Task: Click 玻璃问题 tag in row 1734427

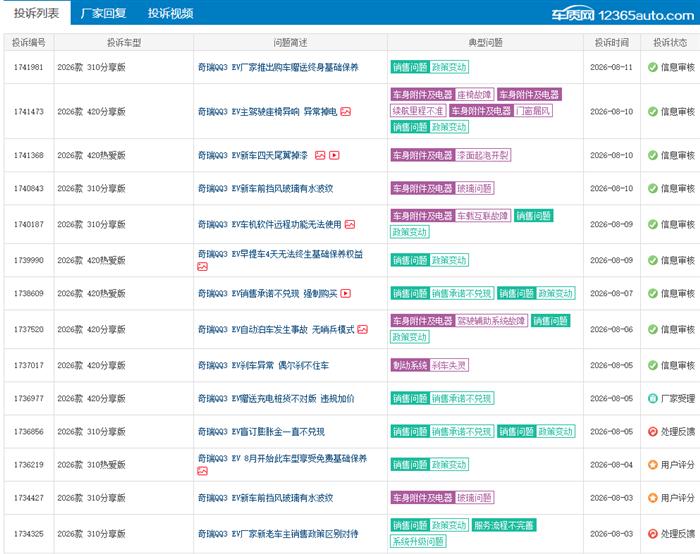Action: click(x=474, y=498)
